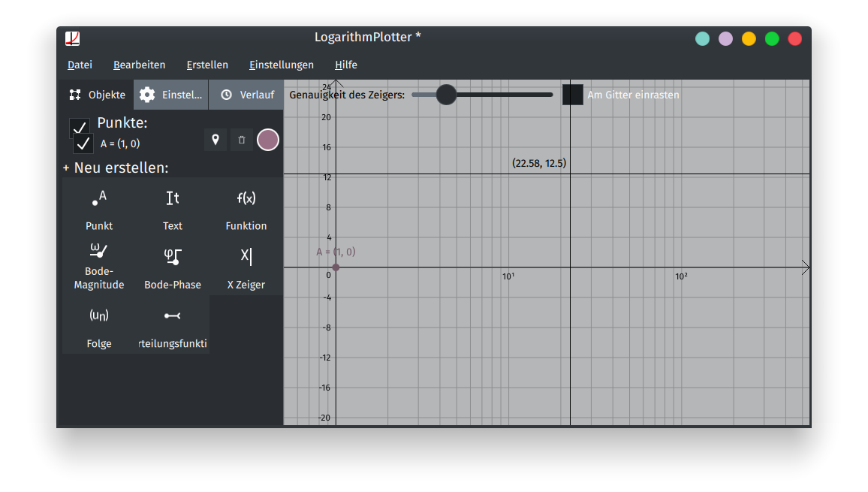Toggle visibility of all Punkte
The image size is (868, 492).
pyautogui.click(x=79, y=127)
